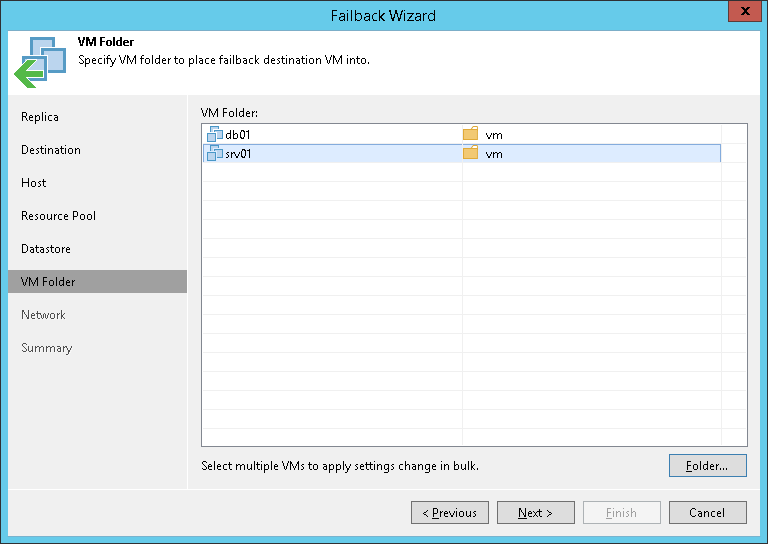Click the VM Folder list label
This screenshot has width=768, height=544.
(x=229, y=113)
